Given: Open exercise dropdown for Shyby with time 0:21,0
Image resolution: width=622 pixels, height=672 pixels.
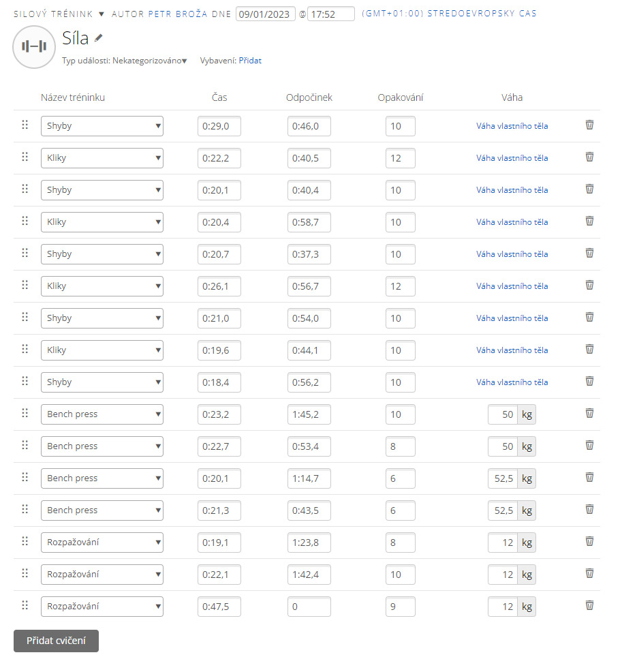Looking at the screenshot, I should [x=102, y=318].
